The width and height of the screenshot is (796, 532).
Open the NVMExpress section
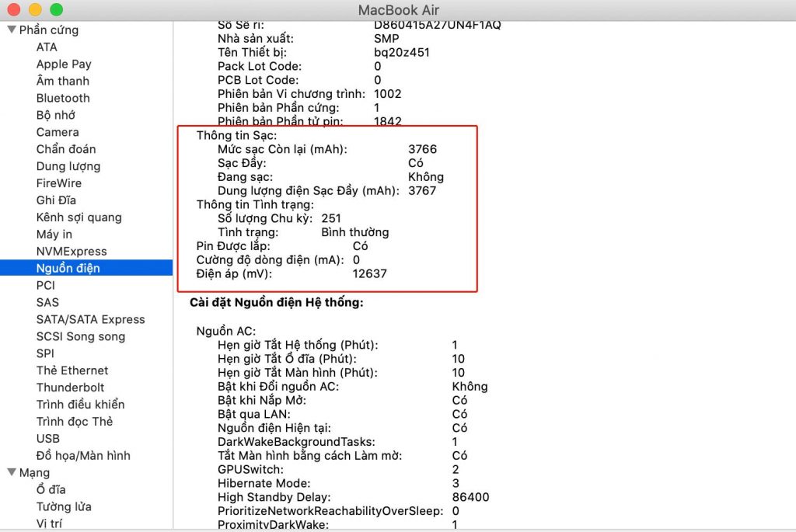coord(72,252)
